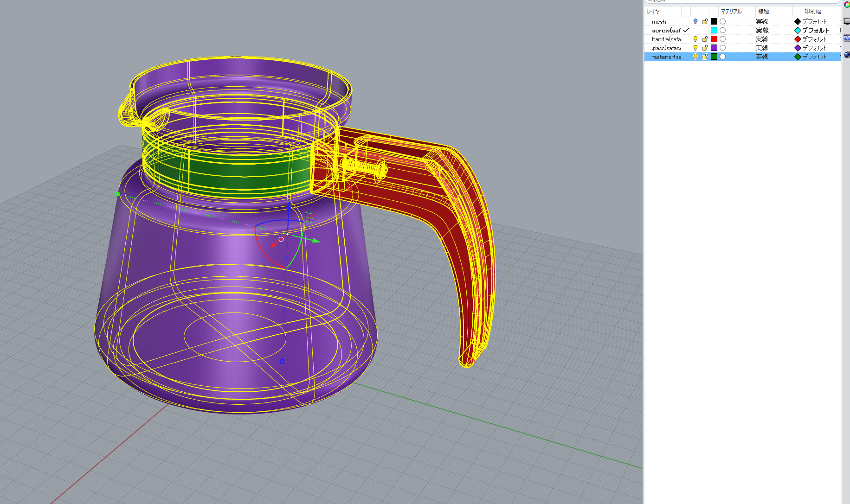Screen dimensions: 850x504
Task: Click material circle of handle layer
Action: (723, 39)
